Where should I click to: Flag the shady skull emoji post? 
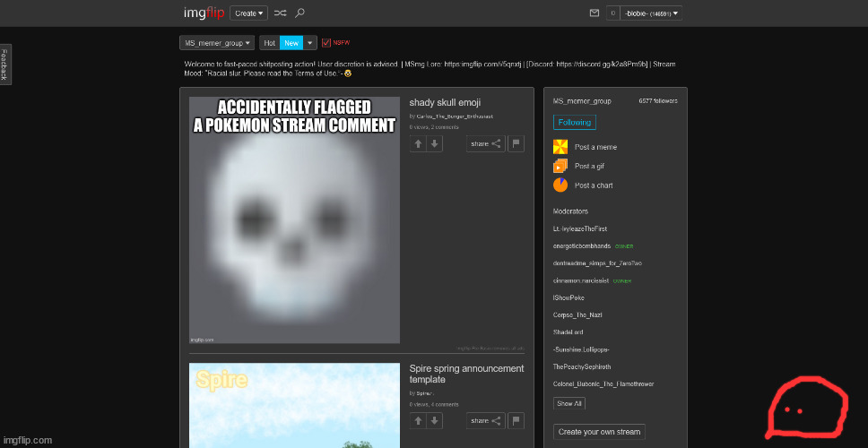[516, 143]
